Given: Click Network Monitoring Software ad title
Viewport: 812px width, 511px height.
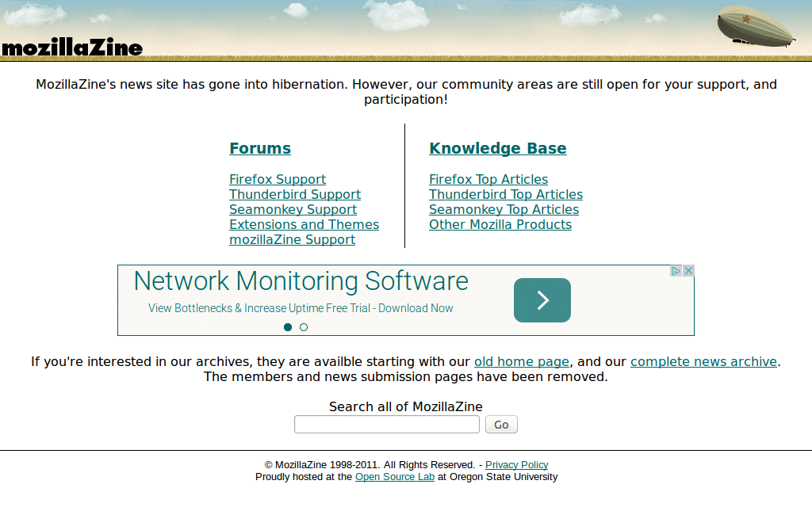Looking at the screenshot, I should (301, 281).
